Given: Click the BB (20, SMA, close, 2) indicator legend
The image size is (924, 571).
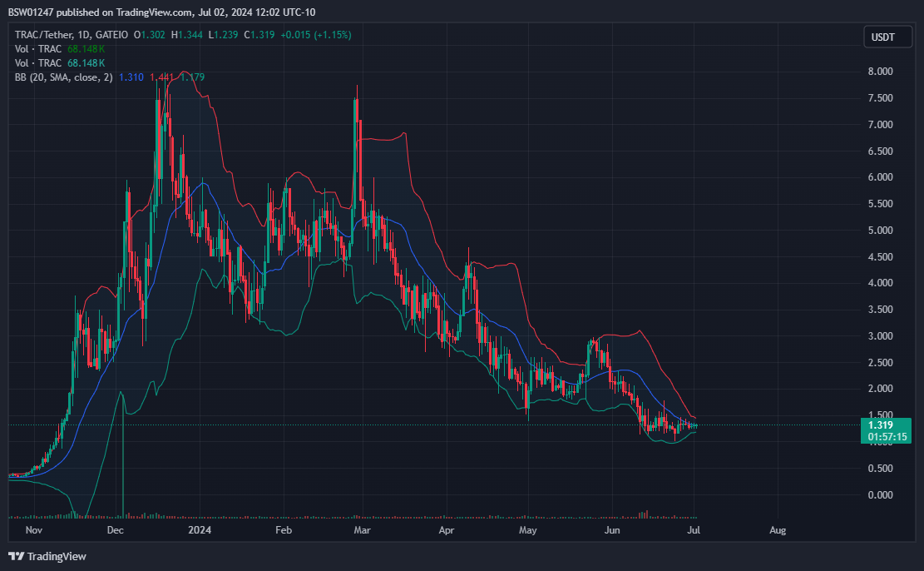Looking at the screenshot, I should pyautogui.click(x=64, y=77).
